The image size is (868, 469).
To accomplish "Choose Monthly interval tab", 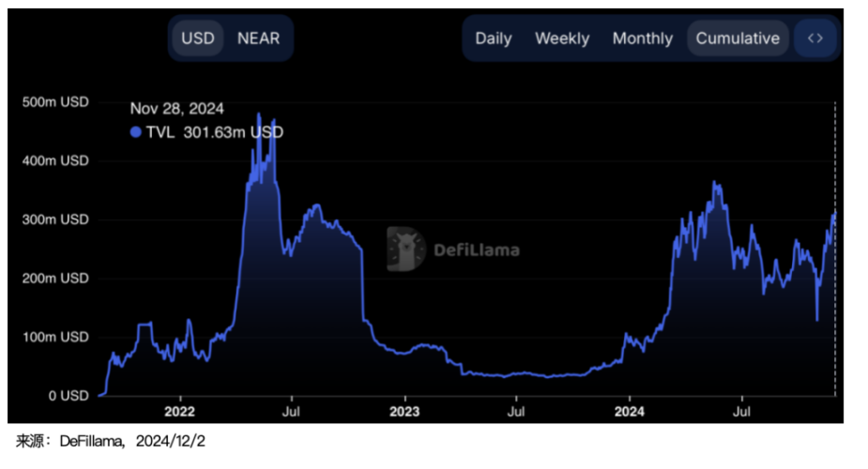I will 643,38.
